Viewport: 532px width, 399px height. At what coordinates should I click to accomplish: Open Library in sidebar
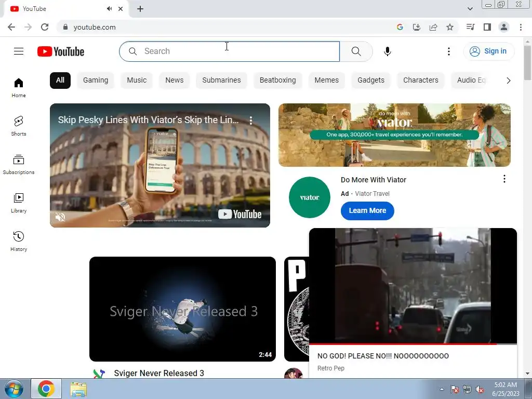19,203
